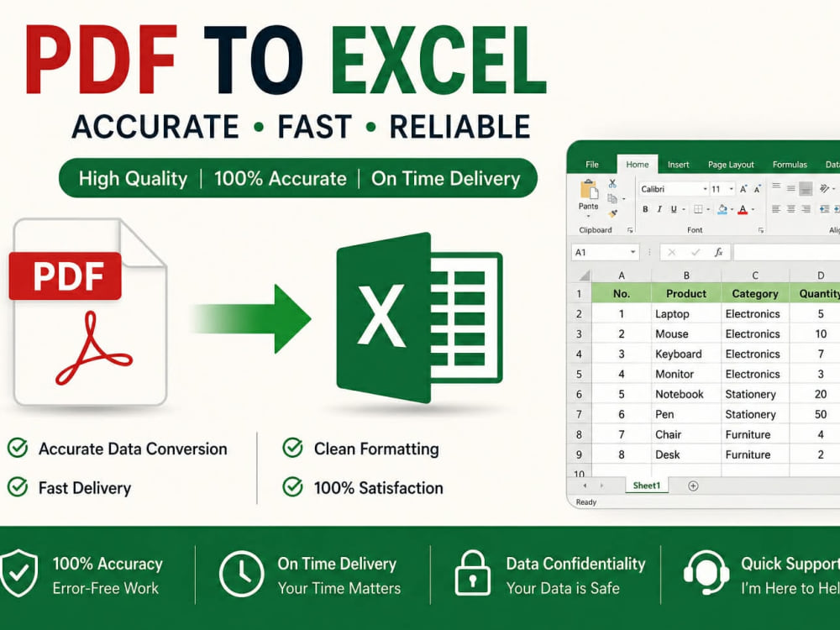Toggle Align Right
Screen dimensions: 840x630
click(806, 209)
